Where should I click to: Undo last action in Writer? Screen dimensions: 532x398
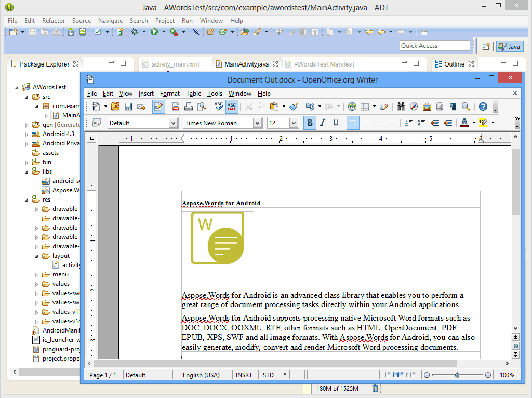(310, 107)
